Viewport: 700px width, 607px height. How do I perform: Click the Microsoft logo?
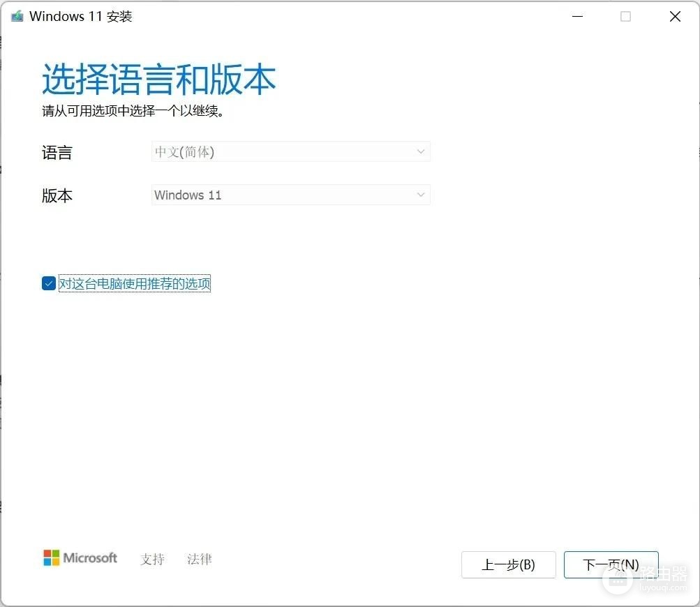click(x=80, y=558)
